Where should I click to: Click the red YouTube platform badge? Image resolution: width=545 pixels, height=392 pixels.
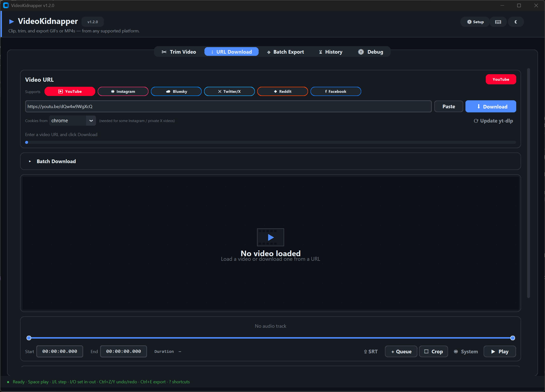(501, 79)
